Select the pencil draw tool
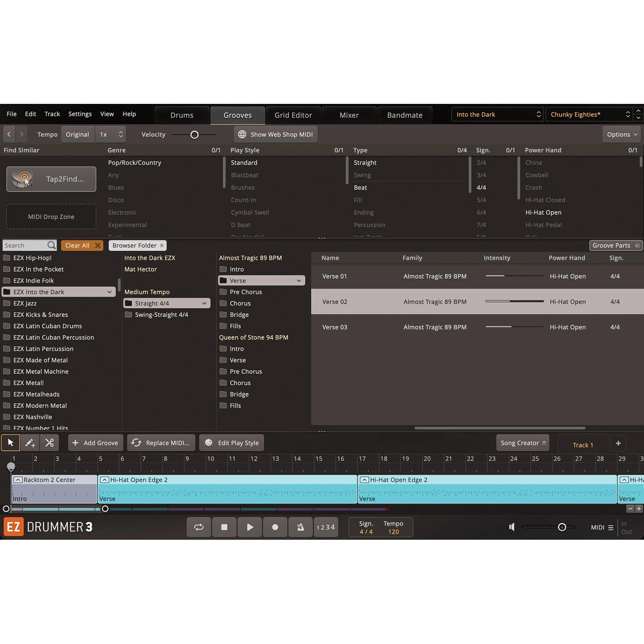644x644 pixels. pyautogui.click(x=30, y=443)
